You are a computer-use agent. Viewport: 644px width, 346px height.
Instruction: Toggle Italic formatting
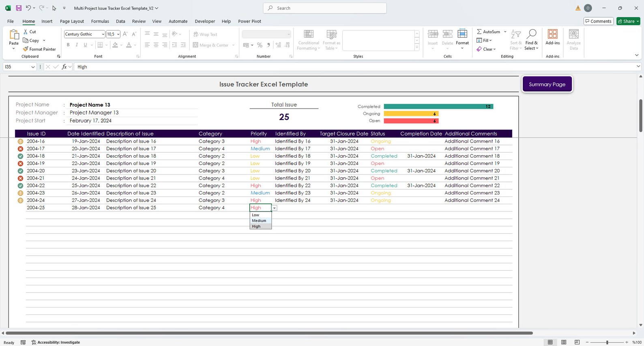(77, 45)
